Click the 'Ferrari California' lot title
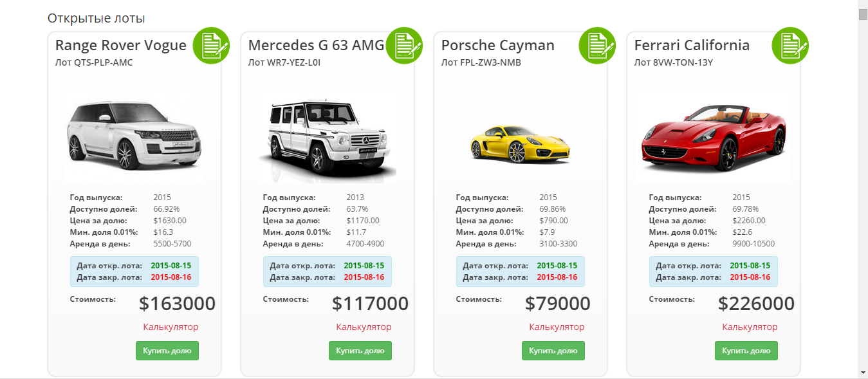Viewport: 868px width, 379px height. point(692,45)
